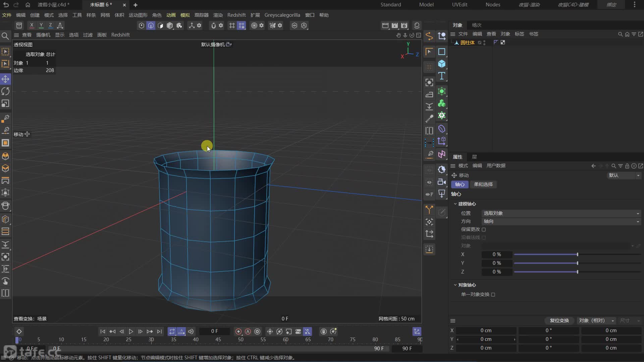
Task: Select the Scale tool in left toolbar
Action: (x=5, y=104)
